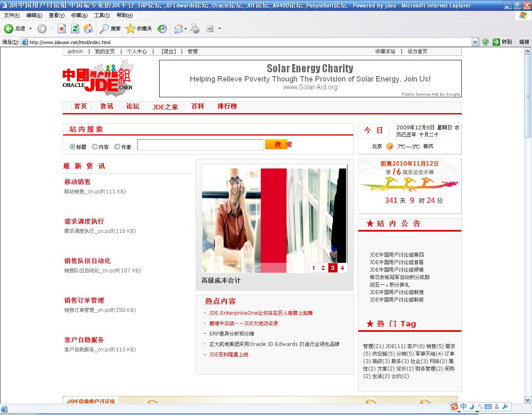Open the 收藏(A) menu
The height and width of the screenshot is (415, 532).
79,15
